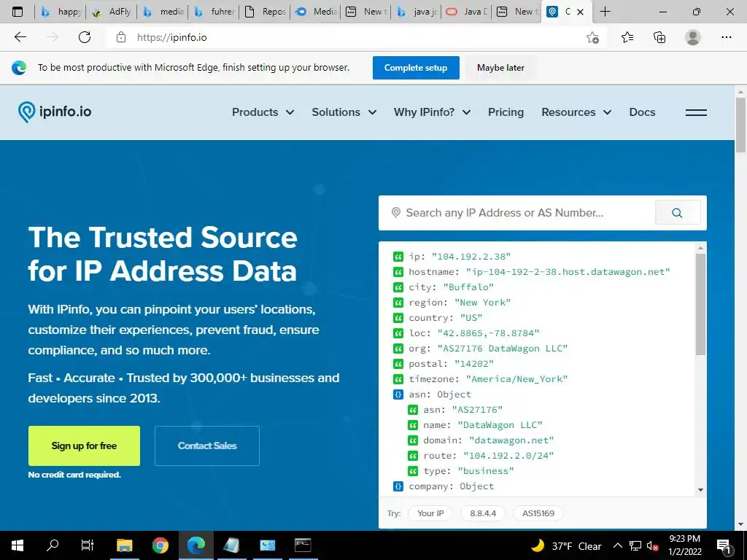Expand the Why IPinfo? dropdown

[x=432, y=112]
